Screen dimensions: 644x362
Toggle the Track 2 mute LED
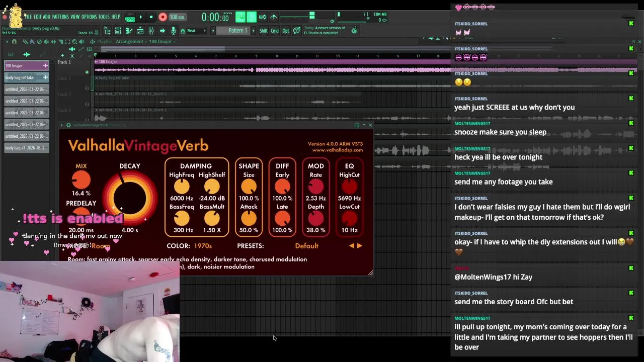coord(87,88)
